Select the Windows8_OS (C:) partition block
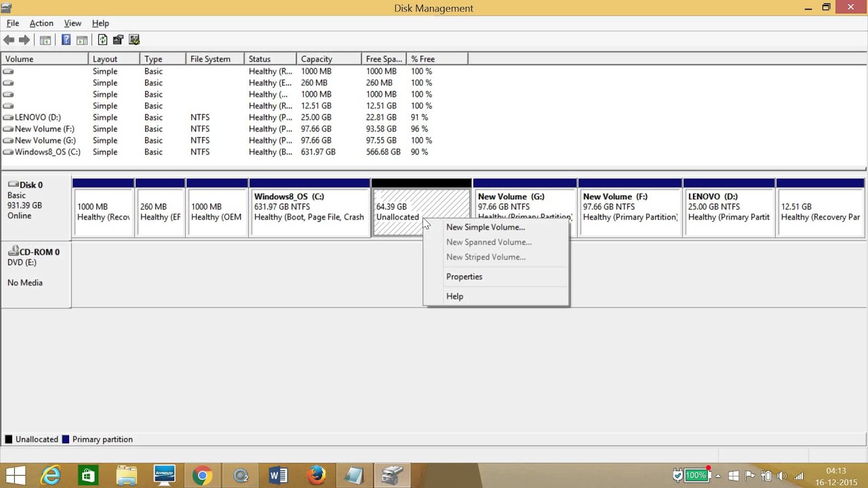The height and width of the screenshot is (488, 868). (310, 207)
